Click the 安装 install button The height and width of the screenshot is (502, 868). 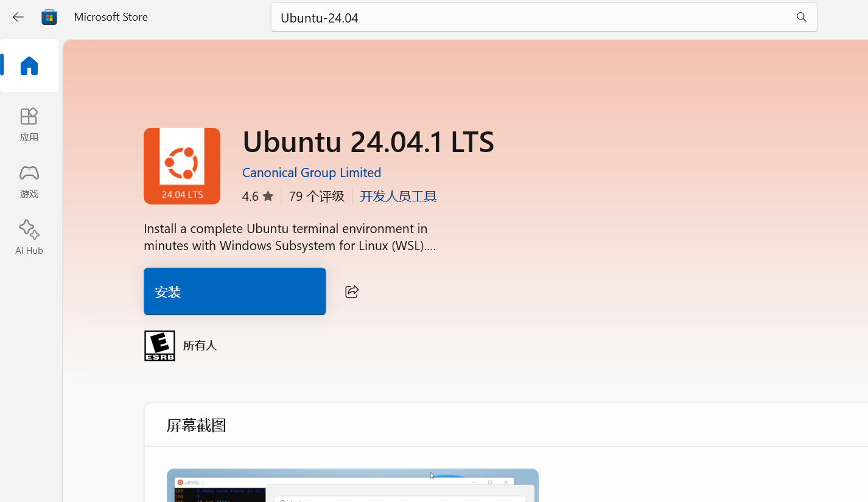[x=235, y=291]
